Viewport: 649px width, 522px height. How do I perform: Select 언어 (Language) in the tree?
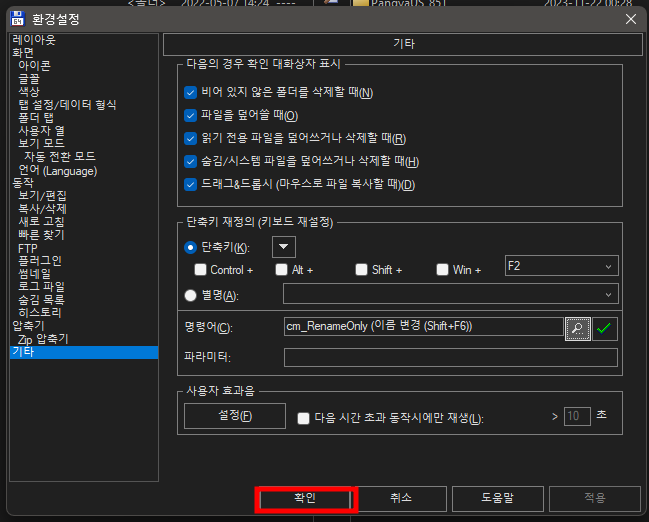point(58,171)
